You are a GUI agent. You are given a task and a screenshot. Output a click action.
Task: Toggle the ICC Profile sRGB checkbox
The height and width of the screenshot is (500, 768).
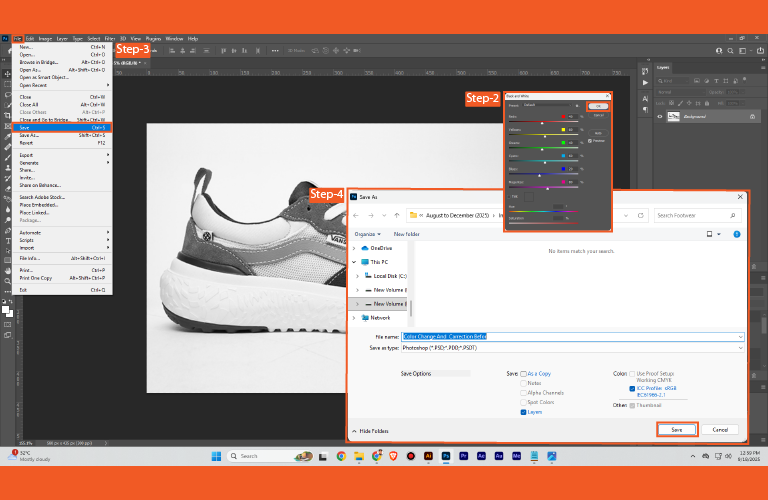coord(632,388)
